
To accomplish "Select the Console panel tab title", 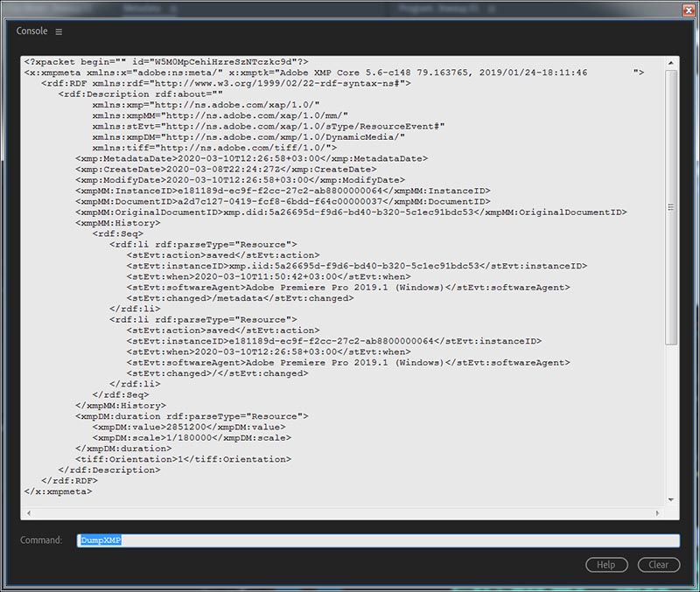I will click(31, 31).
